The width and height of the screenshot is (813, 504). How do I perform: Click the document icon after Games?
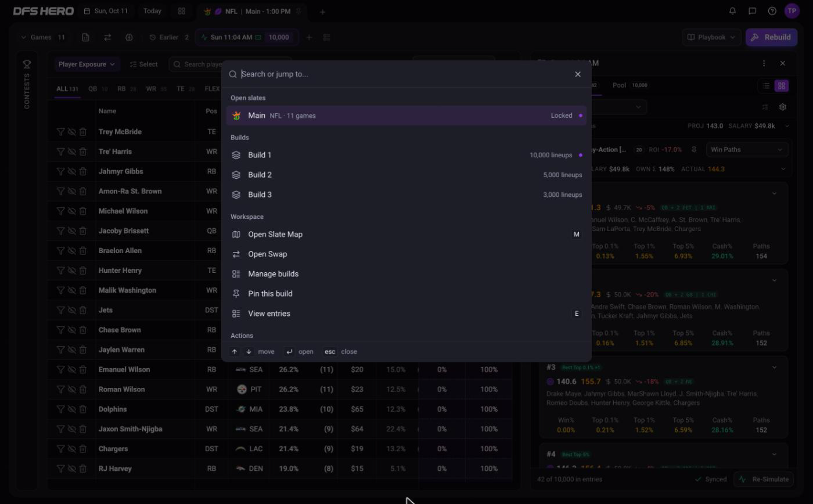(85, 37)
